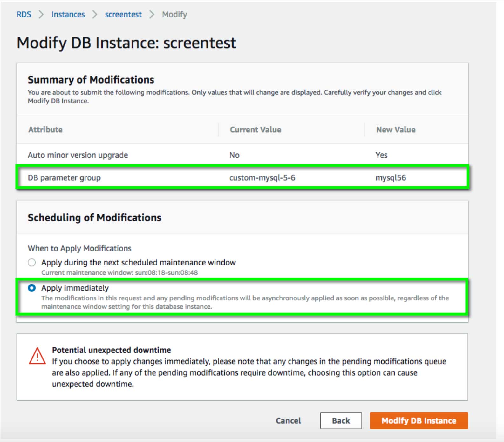
Task: Click the RDS breadcrumb link
Action: (24, 14)
